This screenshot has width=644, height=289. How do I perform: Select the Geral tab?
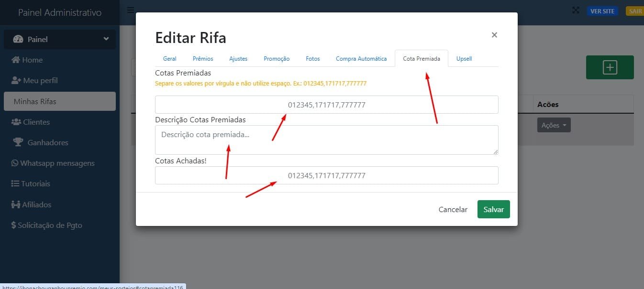pyautogui.click(x=169, y=58)
